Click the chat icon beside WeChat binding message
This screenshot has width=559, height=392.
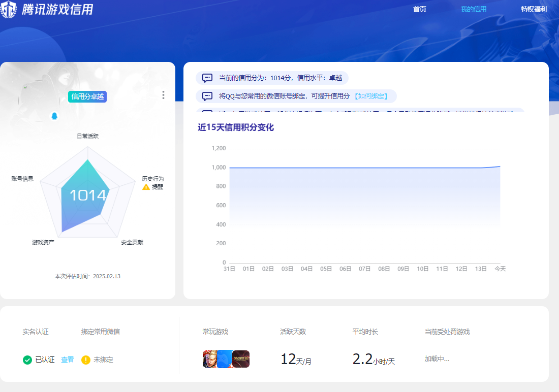[x=207, y=96]
